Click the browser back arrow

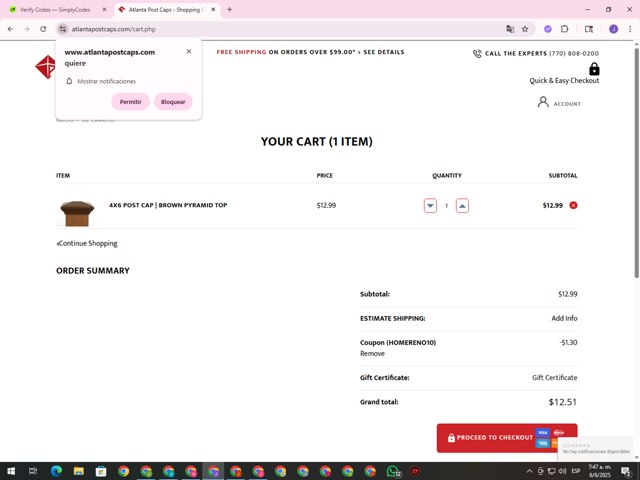point(10,29)
